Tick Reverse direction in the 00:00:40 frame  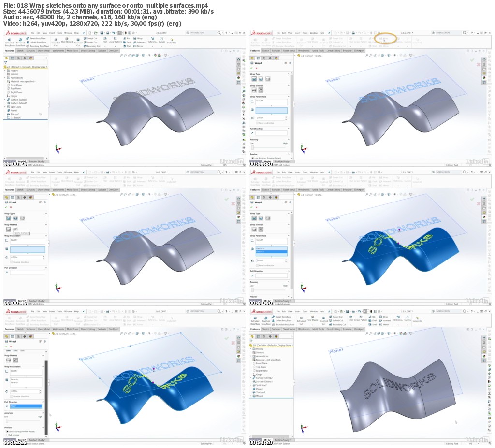(x=12, y=262)
